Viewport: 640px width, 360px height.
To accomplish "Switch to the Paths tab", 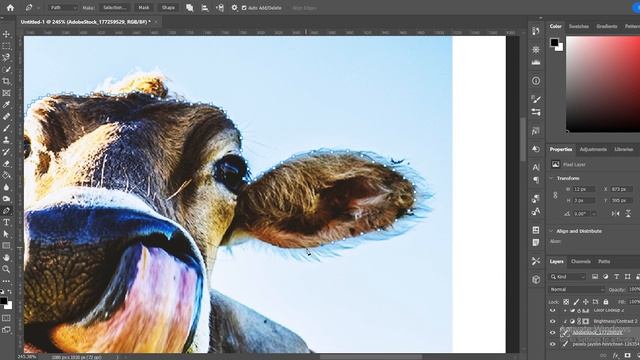I will pyautogui.click(x=604, y=262).
